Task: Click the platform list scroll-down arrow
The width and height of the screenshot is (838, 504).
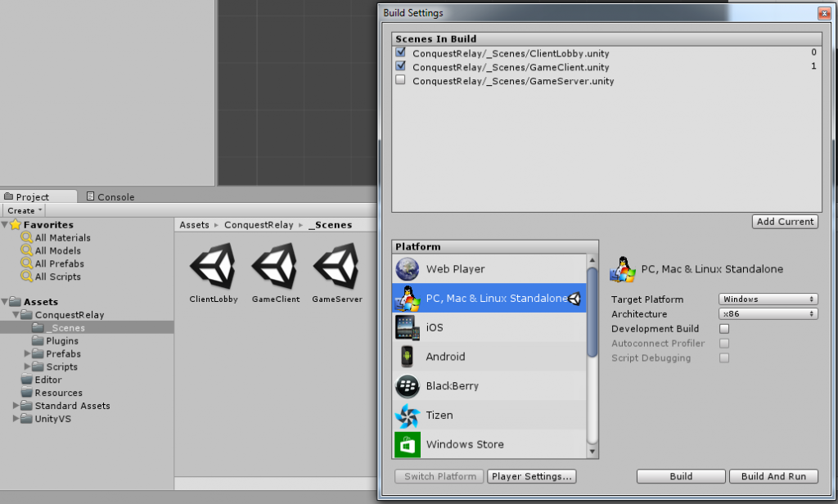Action: pyautogui.click(x=592, y=452)
